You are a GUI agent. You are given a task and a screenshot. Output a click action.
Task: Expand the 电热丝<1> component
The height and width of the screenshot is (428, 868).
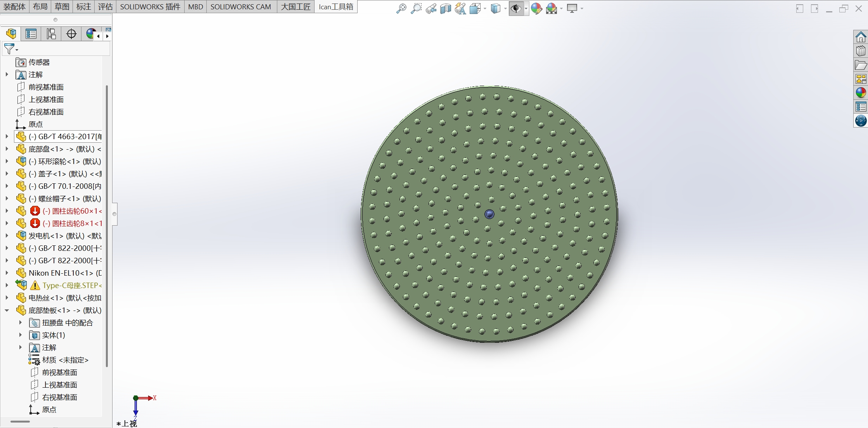click(x=7, y=298)
